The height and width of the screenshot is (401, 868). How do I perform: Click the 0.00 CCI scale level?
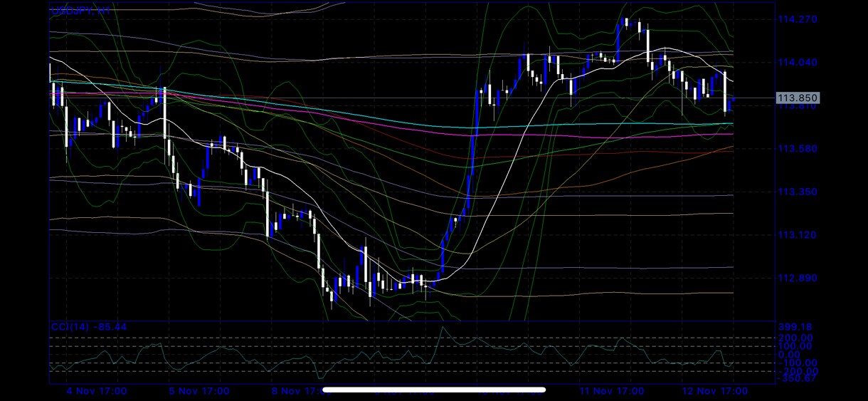point(789,355)
